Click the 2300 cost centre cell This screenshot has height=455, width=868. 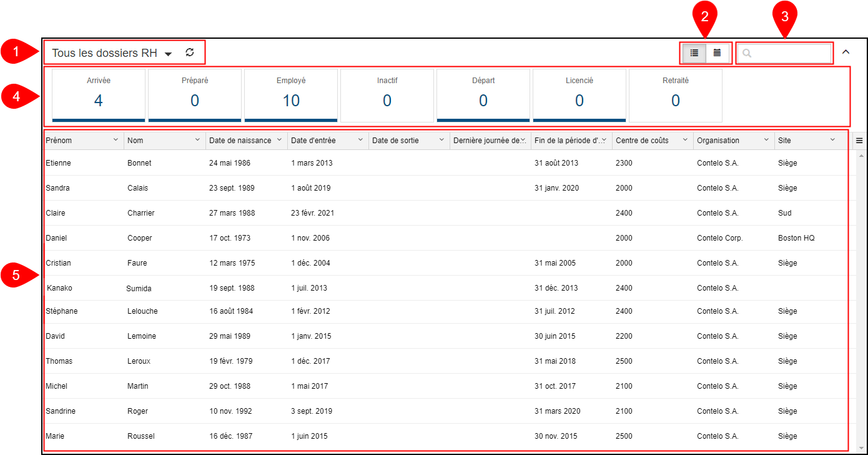click(x=624, y=163)
